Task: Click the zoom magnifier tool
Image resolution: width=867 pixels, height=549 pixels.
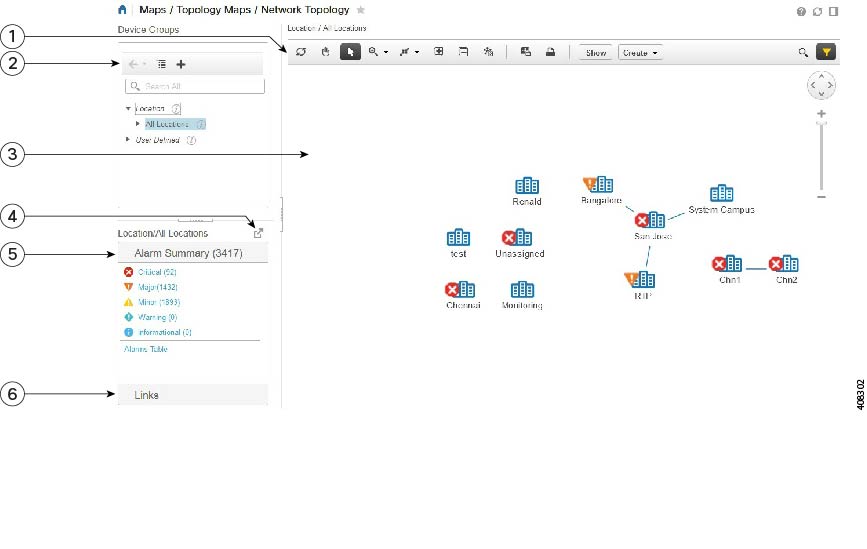Action: (374, 52)
